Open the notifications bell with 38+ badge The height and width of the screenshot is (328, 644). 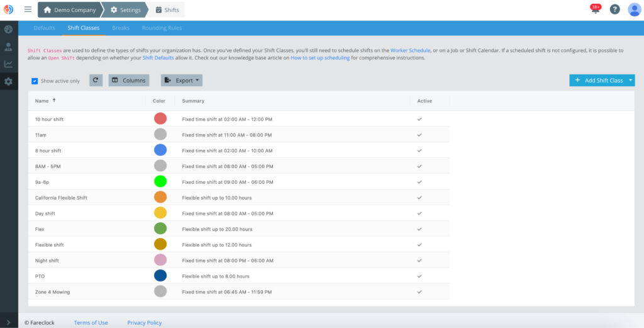click(x=595, y=9)
